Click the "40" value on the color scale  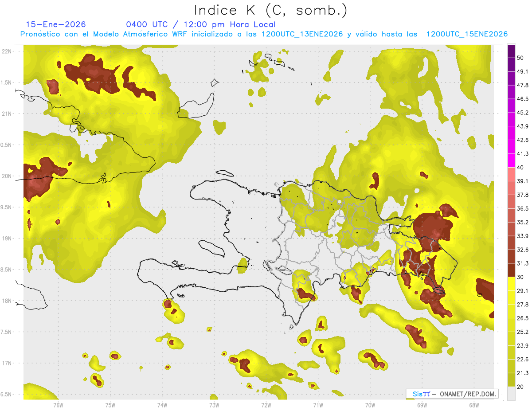(520, 168)
